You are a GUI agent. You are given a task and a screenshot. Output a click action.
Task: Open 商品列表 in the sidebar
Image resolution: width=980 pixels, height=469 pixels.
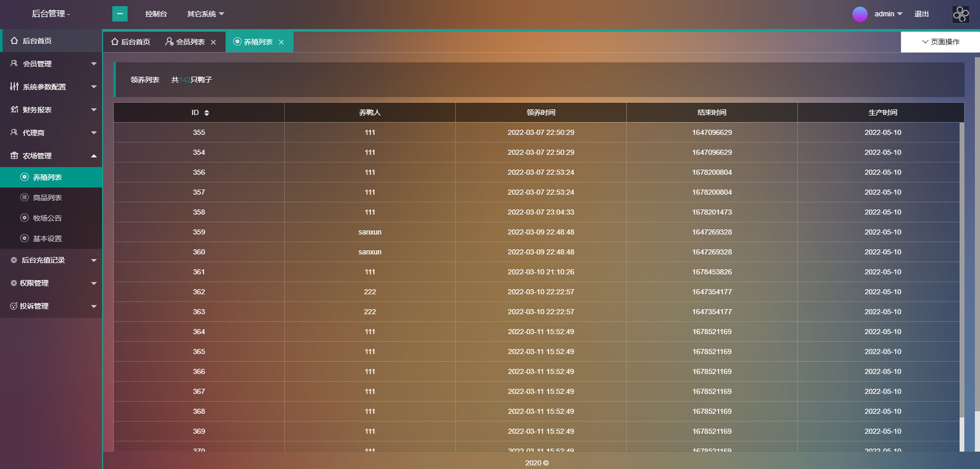(x=51, y=198)
